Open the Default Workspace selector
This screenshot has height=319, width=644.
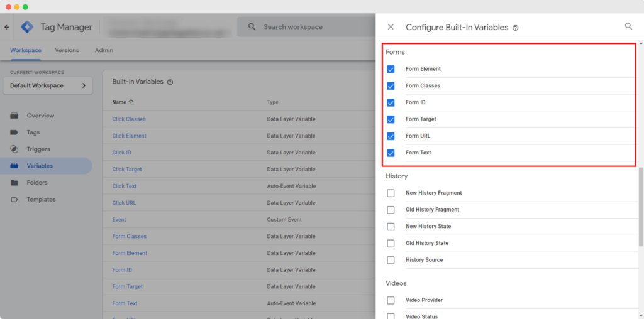click(48, 85)
